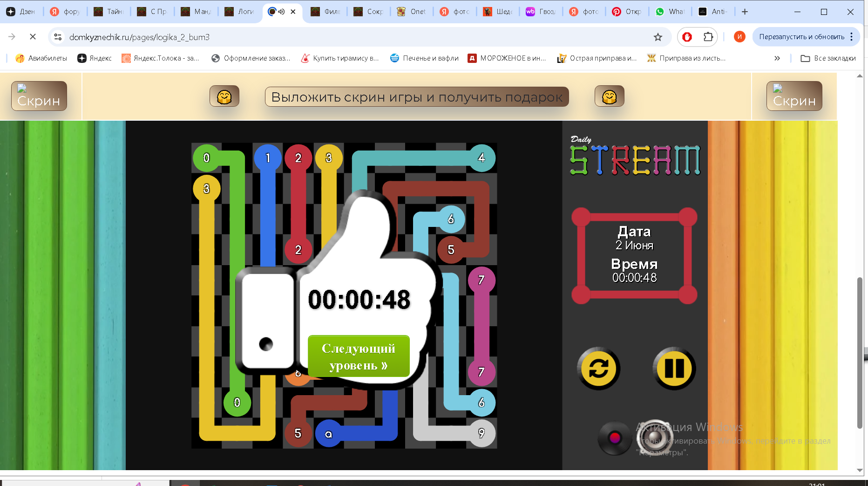Switch to the WhatsApp tab
The width and height of the screenshot is (868, 486).
point(671,12)
